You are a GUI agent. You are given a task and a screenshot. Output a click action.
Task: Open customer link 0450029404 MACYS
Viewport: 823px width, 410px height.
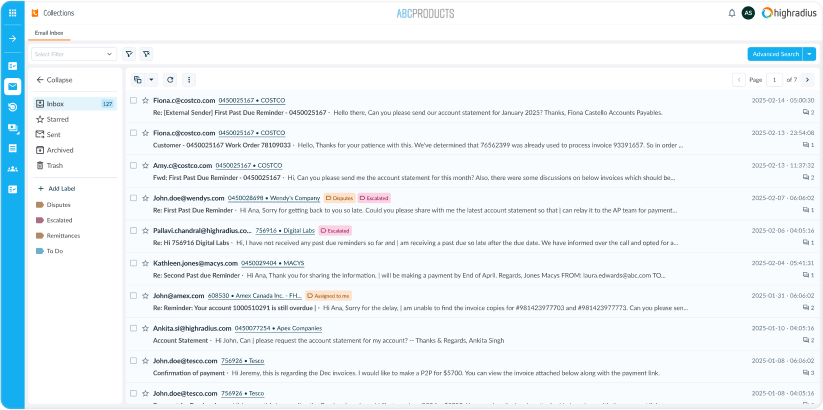point(272,263)
